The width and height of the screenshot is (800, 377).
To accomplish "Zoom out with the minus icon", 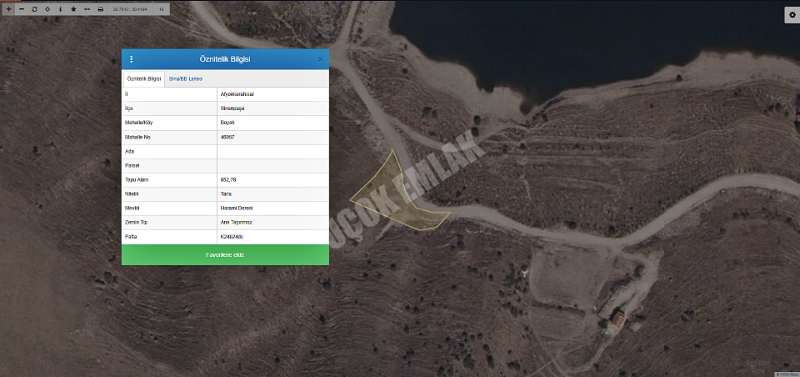I will 21,9.
